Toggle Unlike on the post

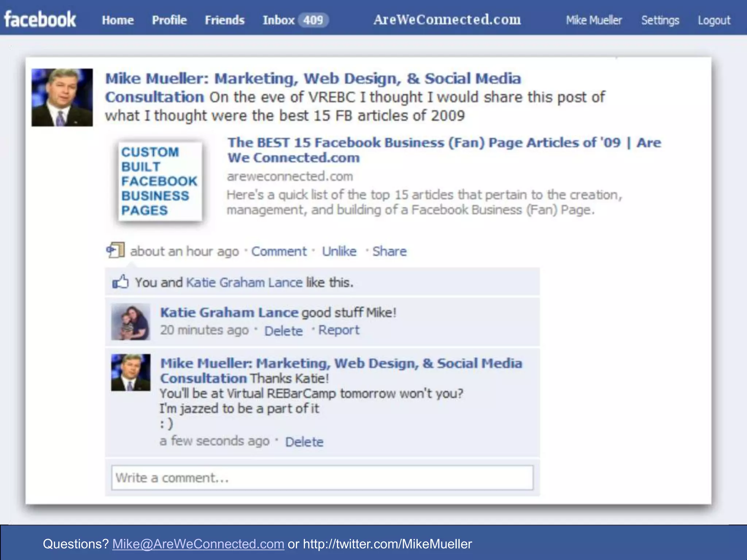coord(339,251)
